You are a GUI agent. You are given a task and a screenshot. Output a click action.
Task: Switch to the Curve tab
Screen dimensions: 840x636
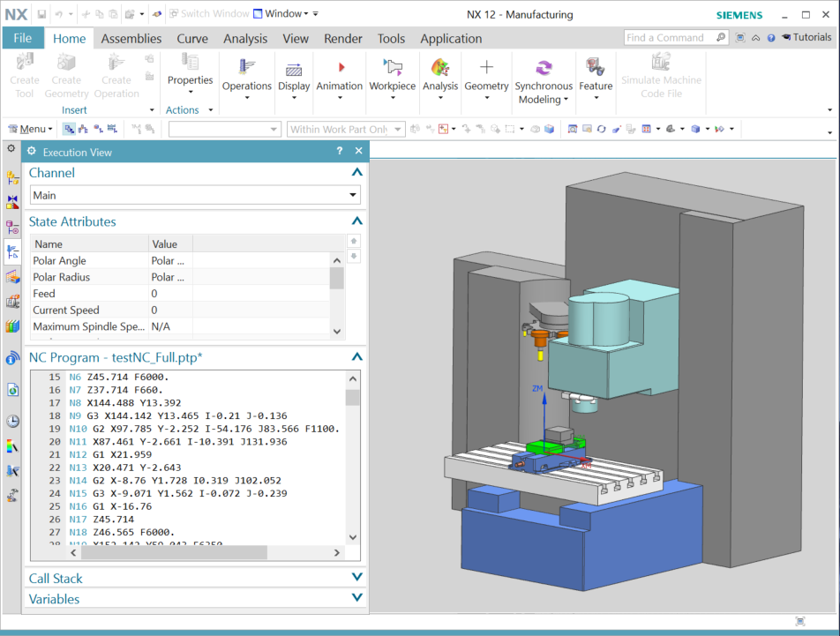[x=192, y=39]
